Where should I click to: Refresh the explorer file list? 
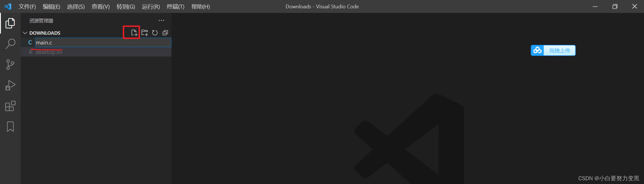point(155,33)
